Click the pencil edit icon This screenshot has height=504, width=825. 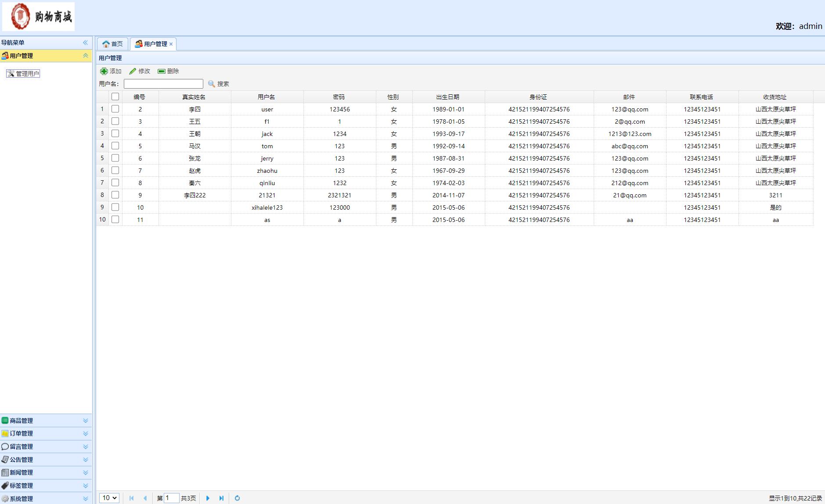click(x=133, y=71)
